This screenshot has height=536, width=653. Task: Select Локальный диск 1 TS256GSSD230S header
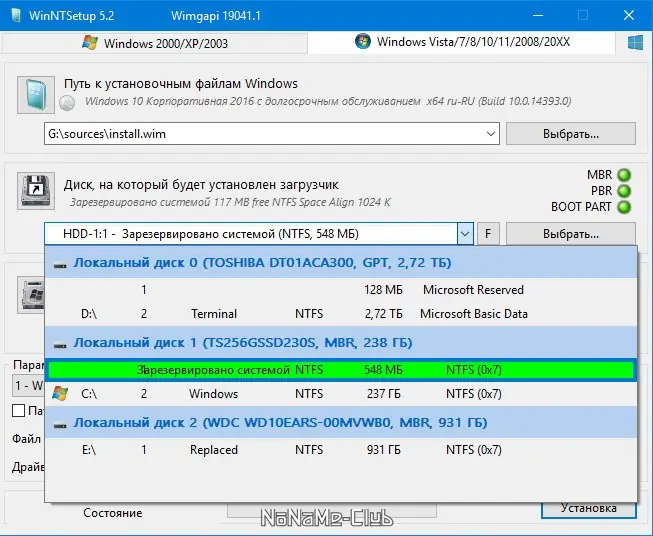341,343
